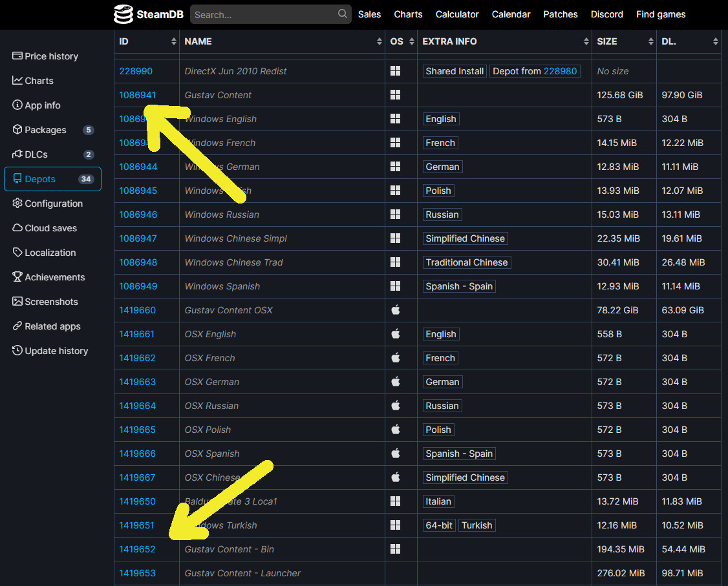This screenshot has height=586, width=728.
Task: Click Windows icon in Gustav Content row
Action: (395, 95)
